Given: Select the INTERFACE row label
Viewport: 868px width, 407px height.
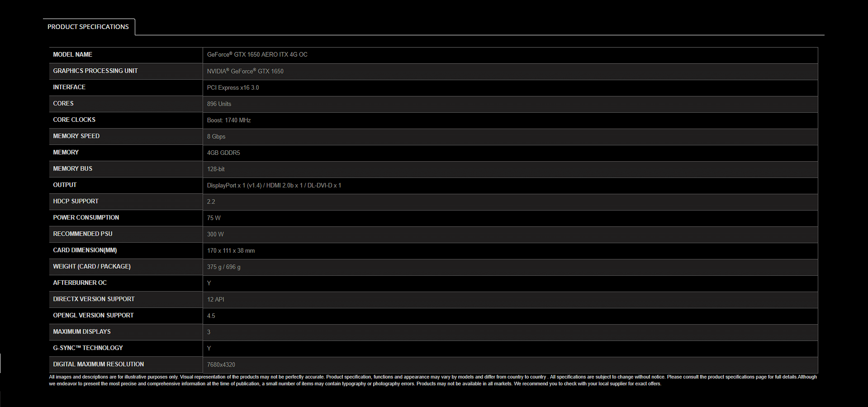Looking at the screenshot, I should coord(69,87).
